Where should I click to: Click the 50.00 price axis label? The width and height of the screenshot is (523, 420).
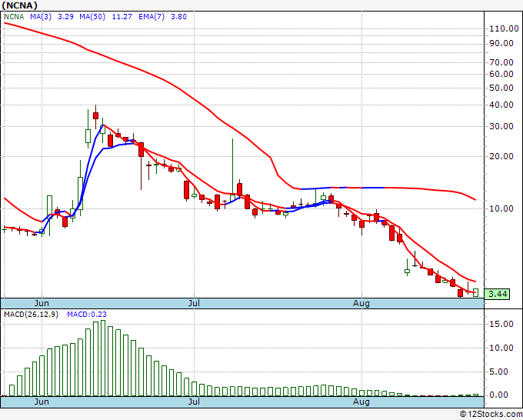pyautogui.click(x=501, y=88)
